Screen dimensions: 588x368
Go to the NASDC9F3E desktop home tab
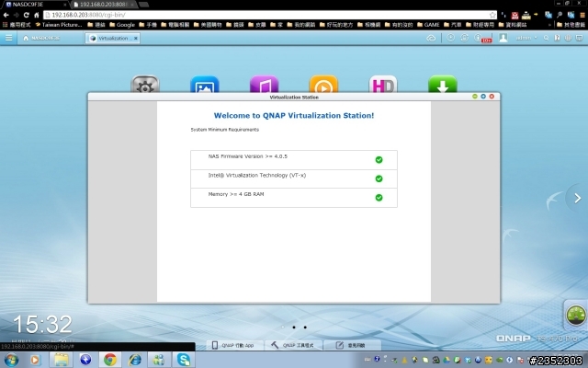41,38
